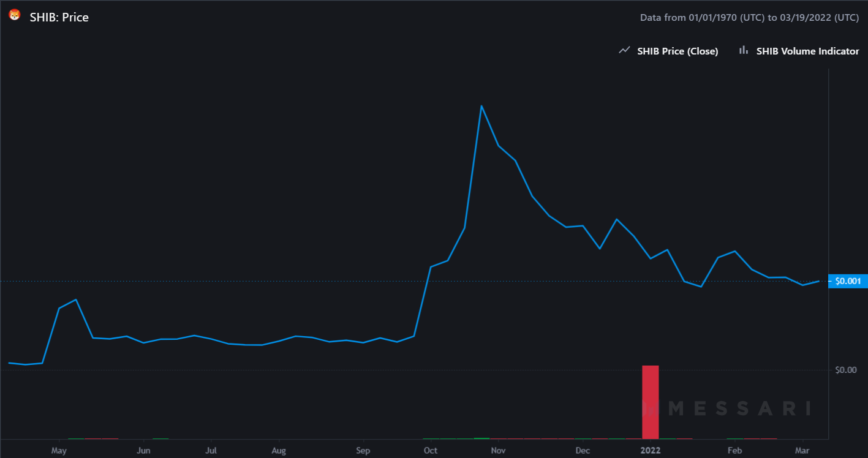The image size is (868, 458).
Task: Click the Nov axis label
Action: point(498,450)
